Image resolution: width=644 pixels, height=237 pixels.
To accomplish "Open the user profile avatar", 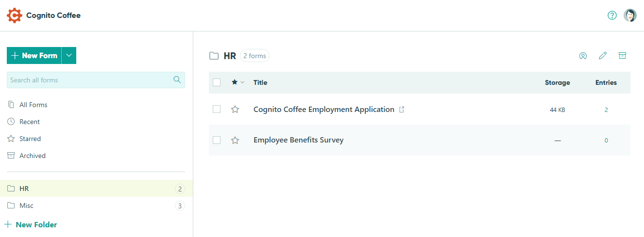I will coord(630,16).
